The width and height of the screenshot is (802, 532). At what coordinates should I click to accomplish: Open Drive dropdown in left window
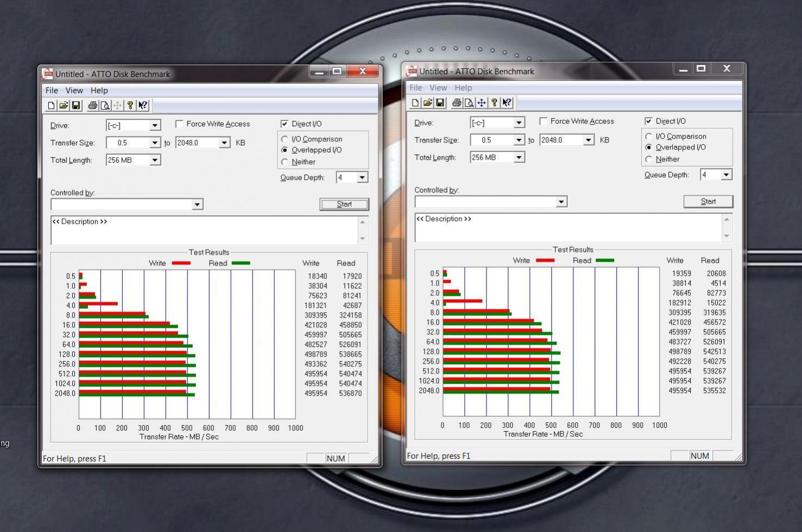click(x=155, y=125)
